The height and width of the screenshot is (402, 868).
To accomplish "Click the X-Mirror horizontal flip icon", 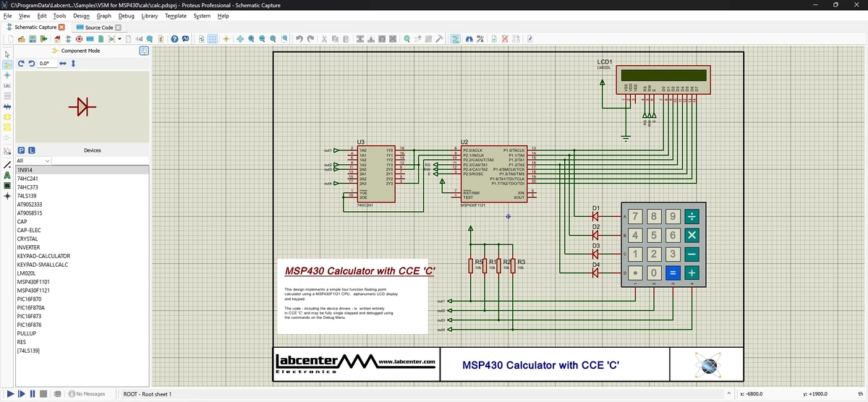I will click(63, 64).
